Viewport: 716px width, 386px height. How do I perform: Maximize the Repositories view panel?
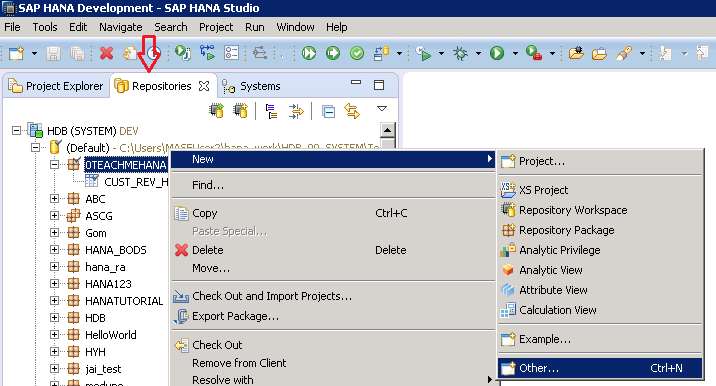(x=379, y=85)
